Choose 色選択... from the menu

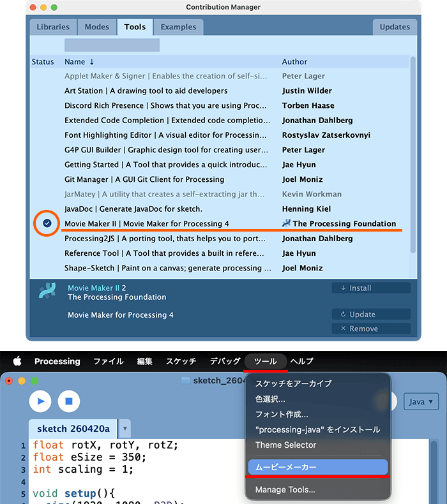[x=317, y=399]
